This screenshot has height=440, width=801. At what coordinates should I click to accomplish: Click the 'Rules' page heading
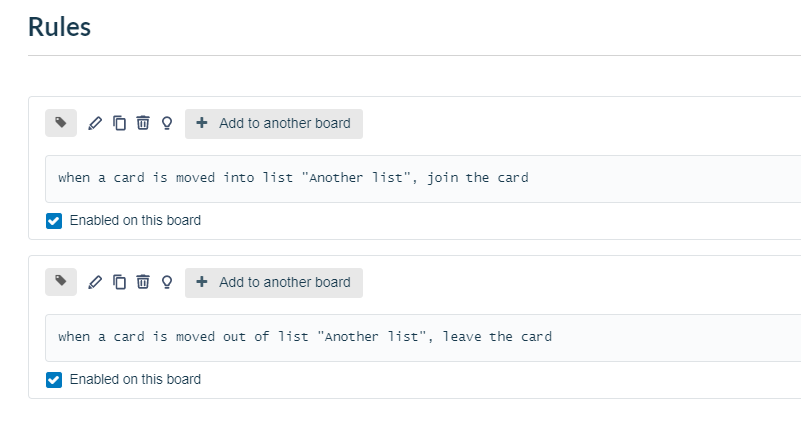click(x=59, y=27)
